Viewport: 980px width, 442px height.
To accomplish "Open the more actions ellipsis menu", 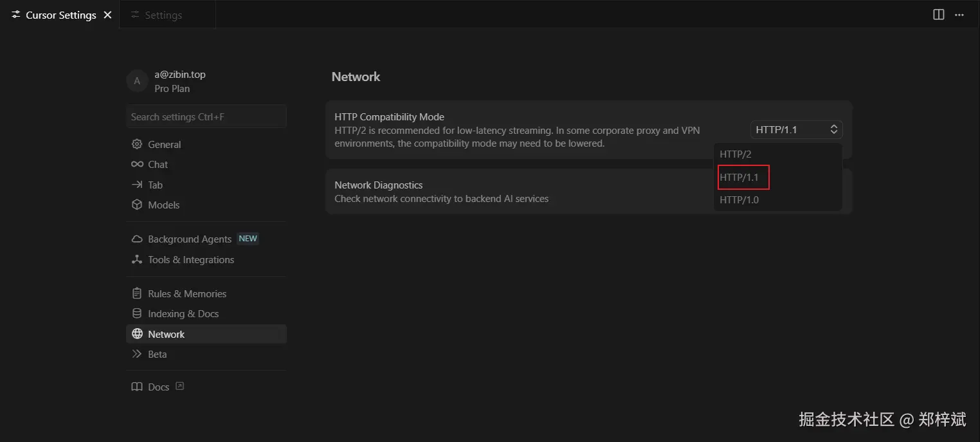I will tap(959, 15).
